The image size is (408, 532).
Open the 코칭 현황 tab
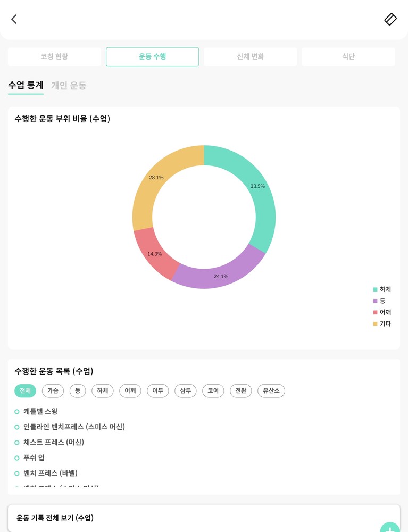pos(54,57)
